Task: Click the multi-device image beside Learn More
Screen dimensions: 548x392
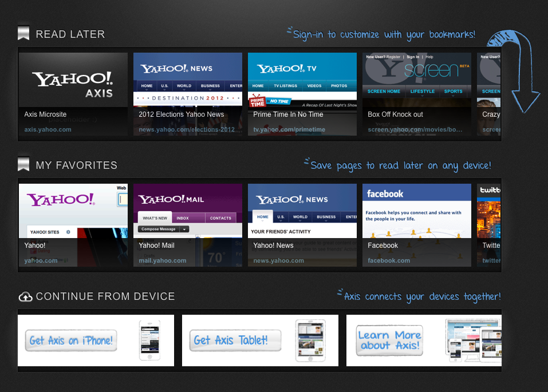Action: point(474,340)
